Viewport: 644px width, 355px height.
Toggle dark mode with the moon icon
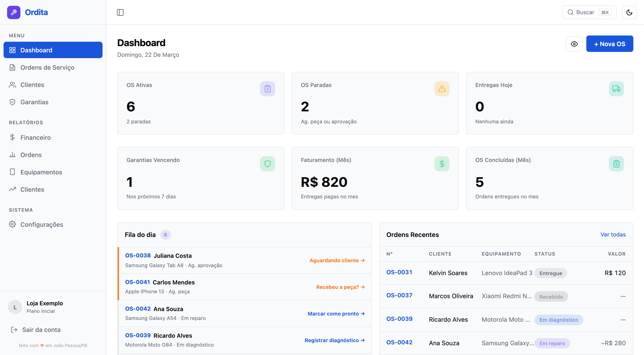630,12
